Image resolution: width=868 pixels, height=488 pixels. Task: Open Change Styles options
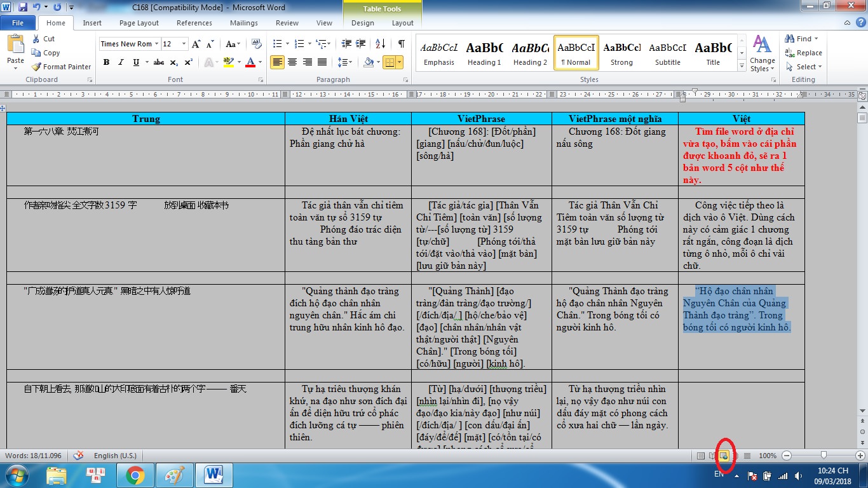pos(762,53)
